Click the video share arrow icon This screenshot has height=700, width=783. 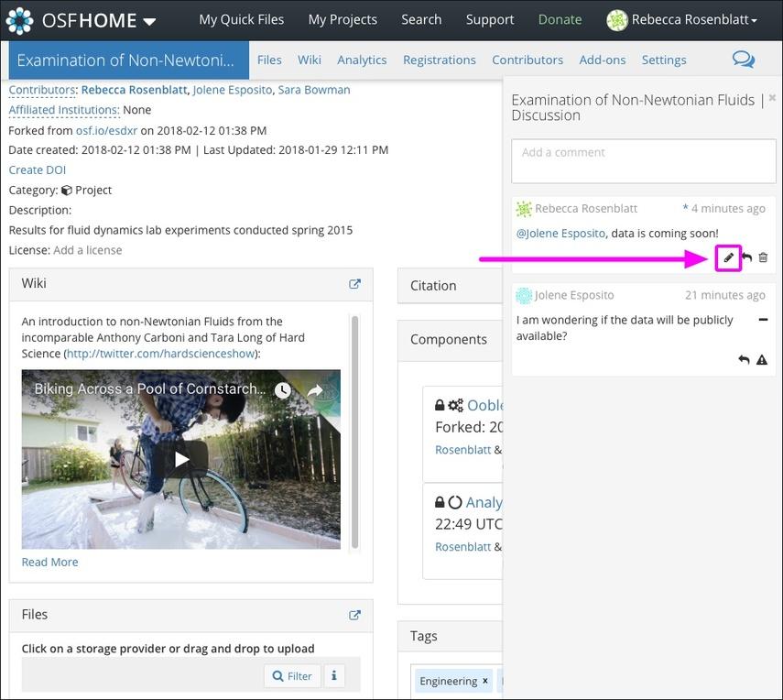point(315,390)
